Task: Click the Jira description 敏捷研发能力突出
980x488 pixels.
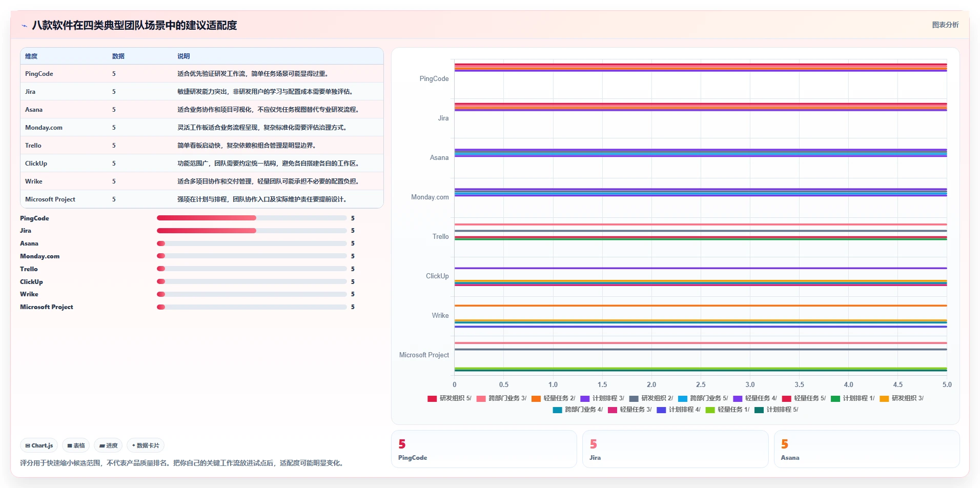Action: pos(265,92)
